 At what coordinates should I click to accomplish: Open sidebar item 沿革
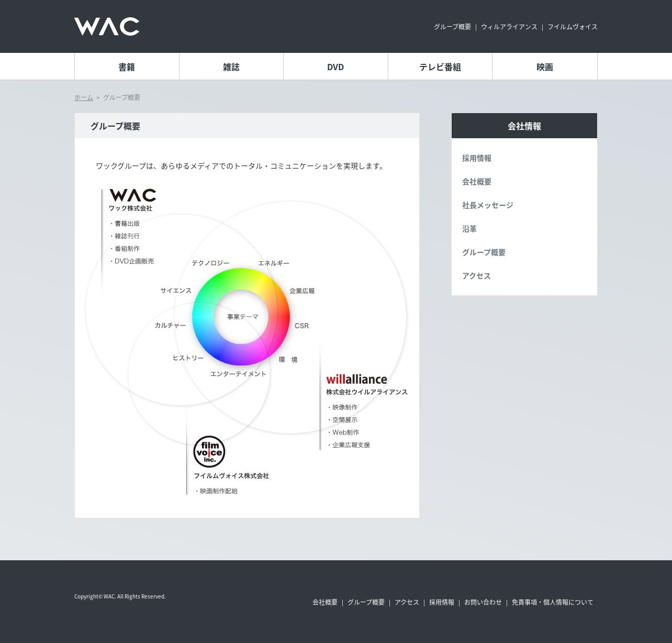click(x=469, y=229)
